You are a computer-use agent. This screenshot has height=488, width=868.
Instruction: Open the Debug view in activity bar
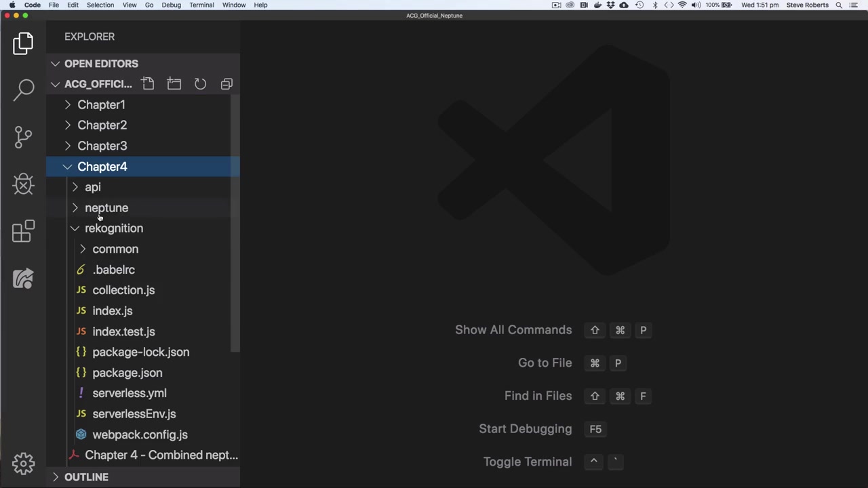pyautogui.click(x=23, y=184)
